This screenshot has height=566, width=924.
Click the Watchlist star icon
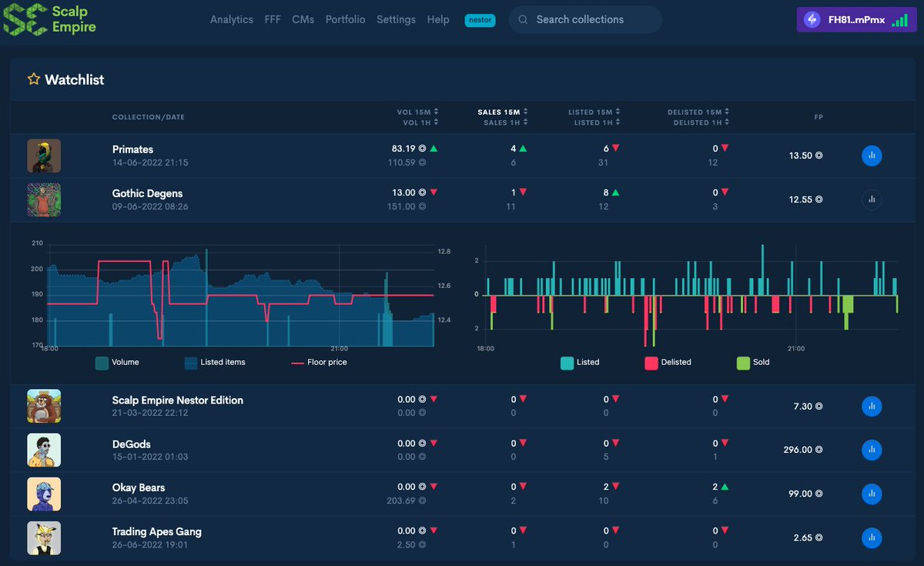[33, 79]
